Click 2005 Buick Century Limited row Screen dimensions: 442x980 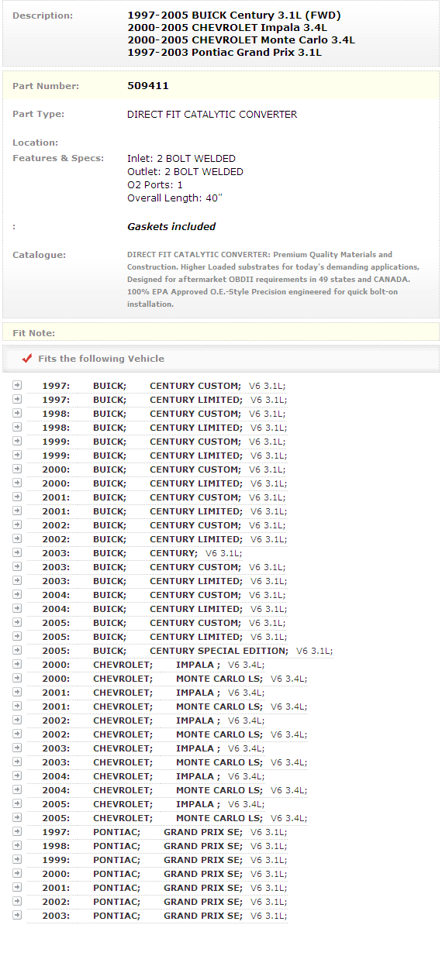coord(157,637)
